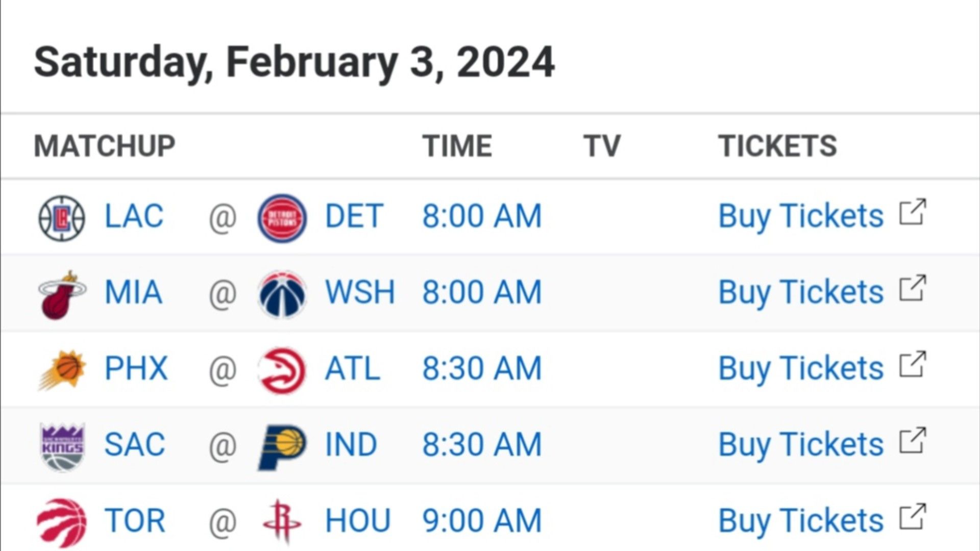The width and height of the screenshot is (980, 551).
Task: Select the 8:30 AM SAC-IND game time
Action: [482, 444]
